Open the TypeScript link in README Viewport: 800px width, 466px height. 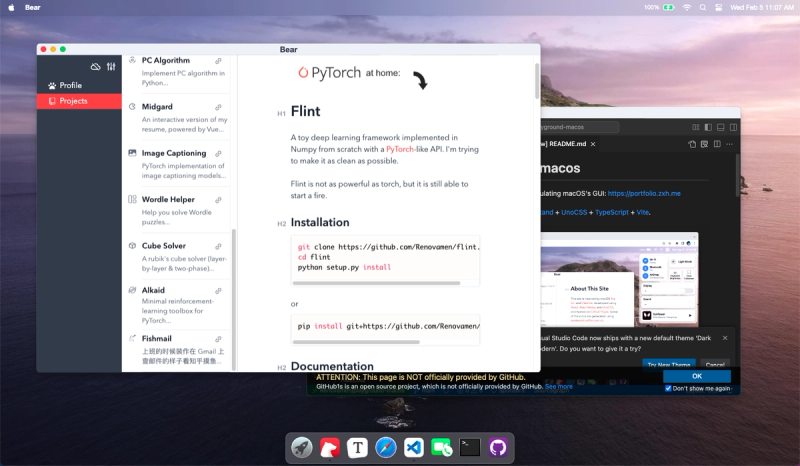(612, 212)
